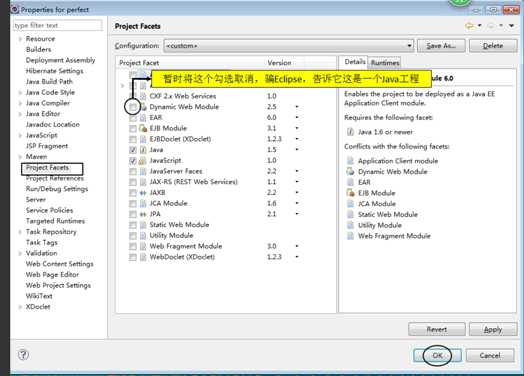Click the Project Facet column header
The width and height of the screenshot is (524, 376).
coord(139,63)
